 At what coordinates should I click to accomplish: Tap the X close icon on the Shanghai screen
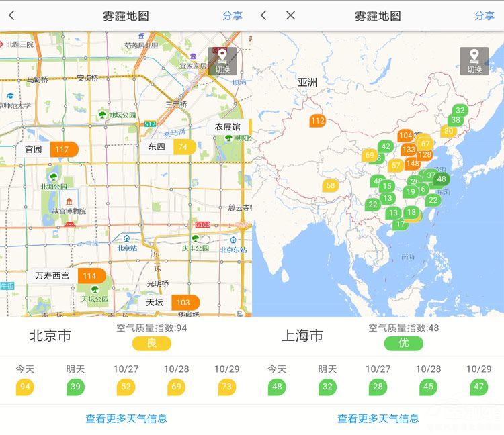[x=290, y=15]
